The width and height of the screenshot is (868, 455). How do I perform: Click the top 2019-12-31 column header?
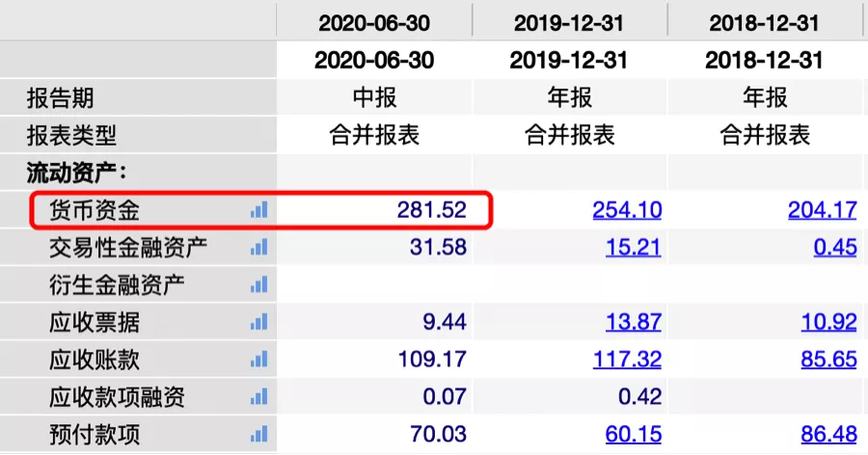(x=569, y=23)
